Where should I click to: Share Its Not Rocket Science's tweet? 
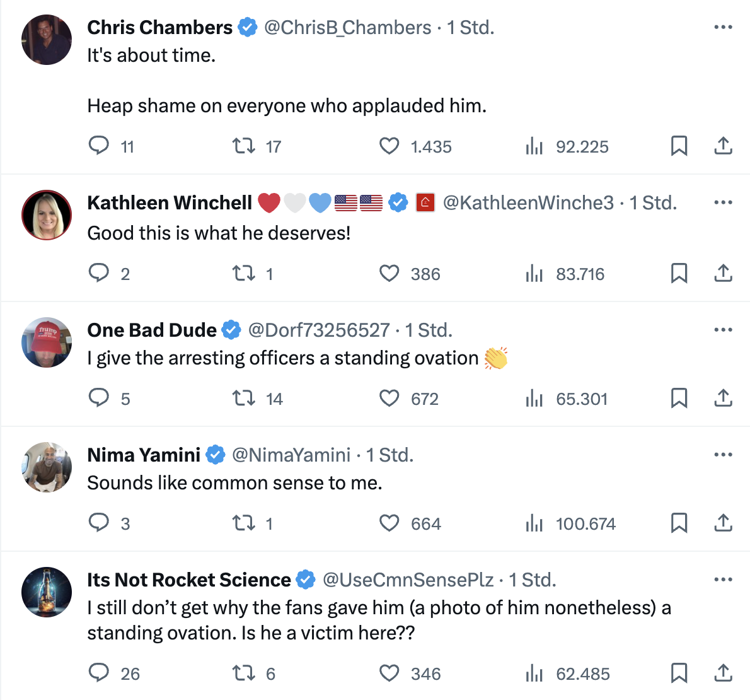[723, 673]
